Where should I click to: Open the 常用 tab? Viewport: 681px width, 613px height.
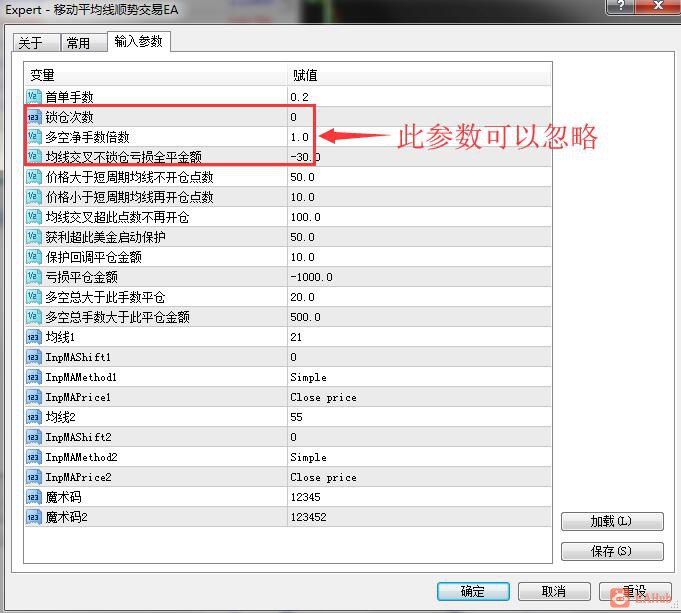click(83, 43)
